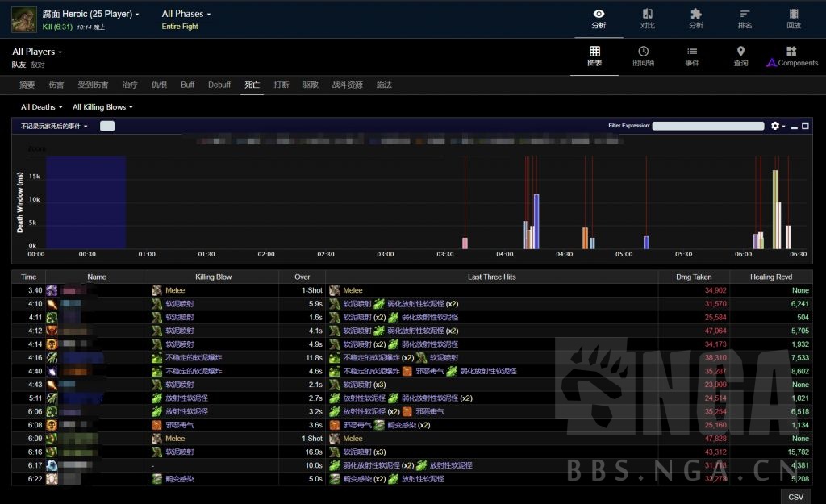Screen dimensions: 826x504
Task: Open the eye-icon 分析 view
Action: pos(599,19)
